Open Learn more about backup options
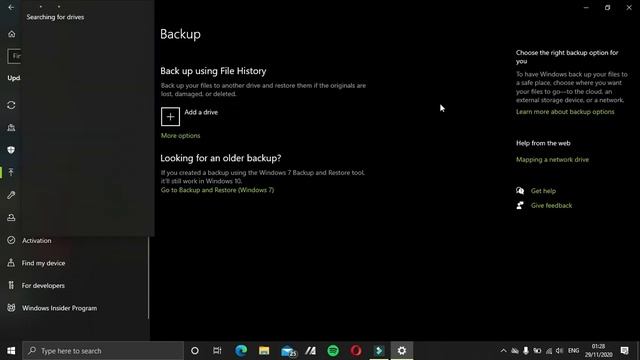This screenshot has width=640, height=360. (565, 111)
